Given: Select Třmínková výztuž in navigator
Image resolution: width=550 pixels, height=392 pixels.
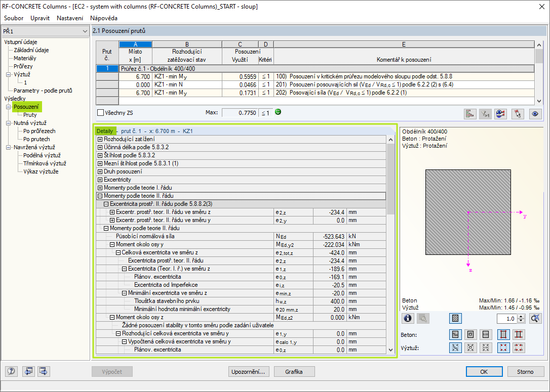Looking at the screenshot, I should pyautogui.click(x=45, y=163).
